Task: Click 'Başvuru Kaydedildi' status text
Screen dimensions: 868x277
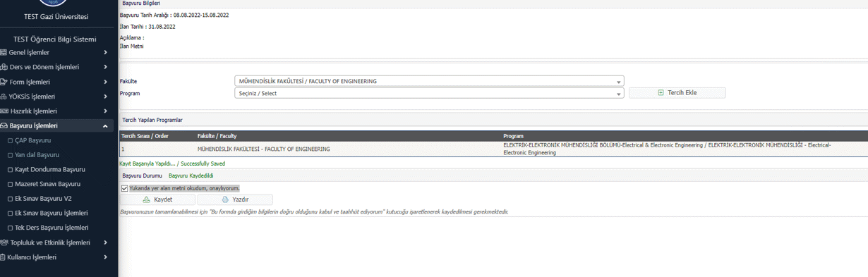Action: [x=191, y=176]
